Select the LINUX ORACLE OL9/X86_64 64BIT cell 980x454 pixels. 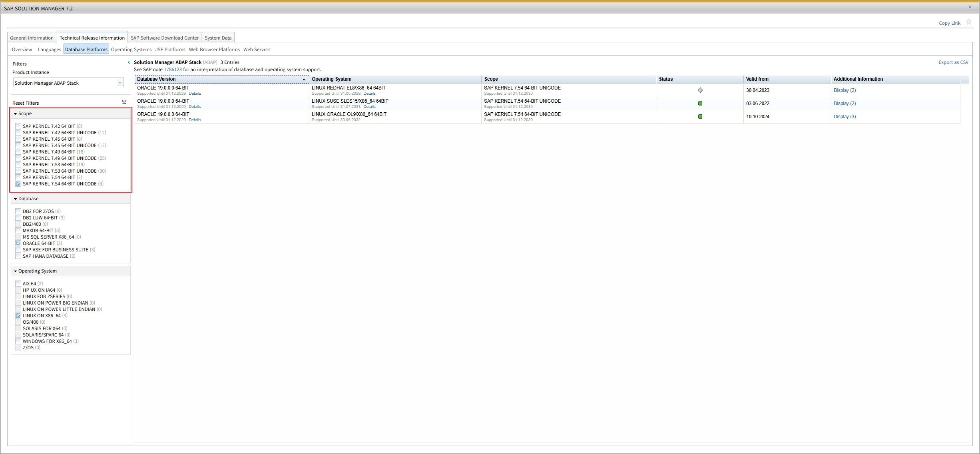[x=395, y=117]
